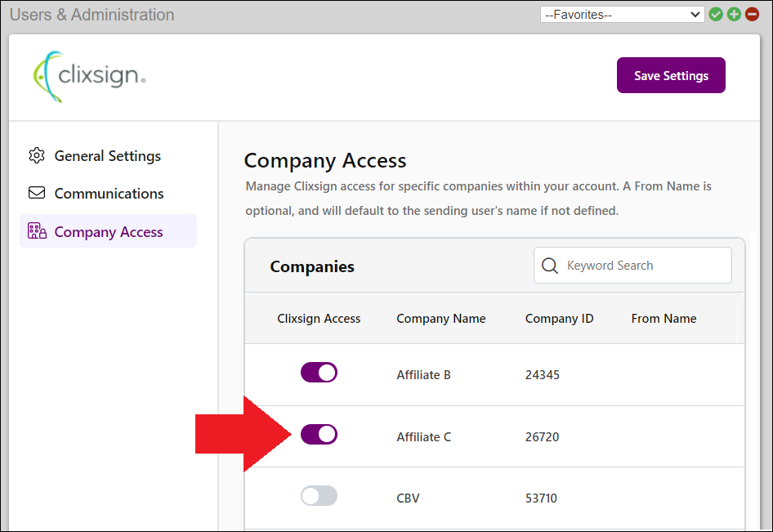Screen dimensions: 773x532
Task: Select the building icon for Company Access
Action: [37, 231]
